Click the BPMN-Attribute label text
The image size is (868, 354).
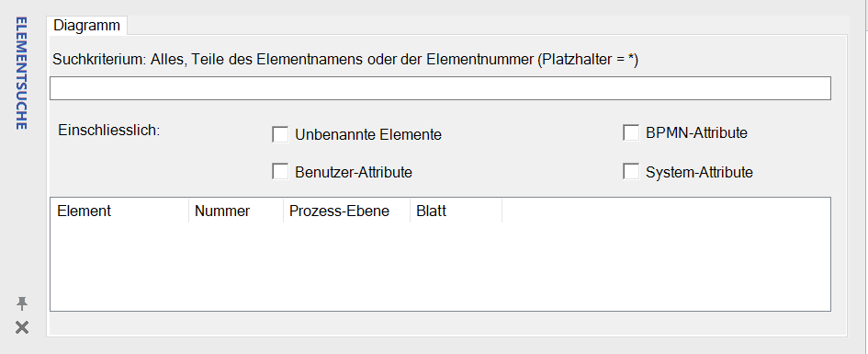(x=696, y=133)
